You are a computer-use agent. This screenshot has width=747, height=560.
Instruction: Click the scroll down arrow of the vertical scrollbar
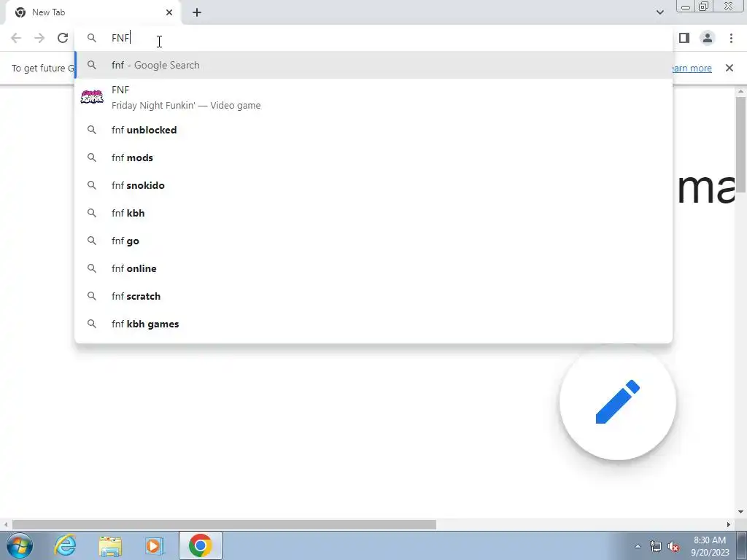coord(740,512)
